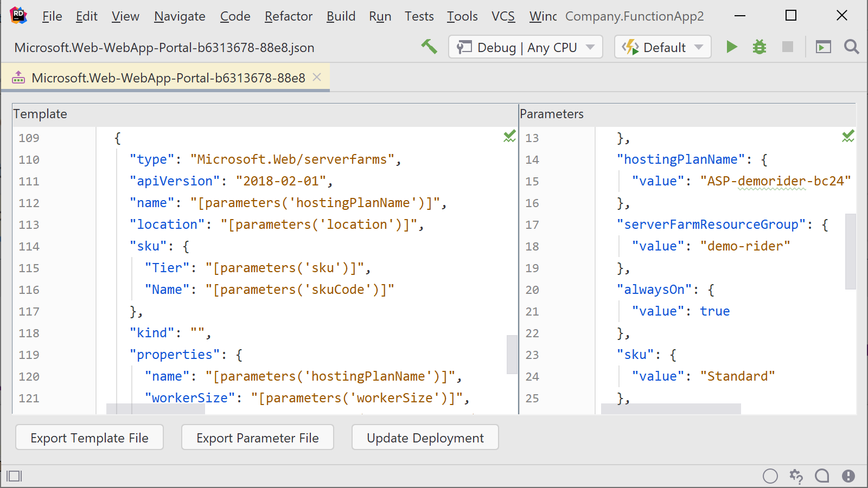Image resolution: width=868 pixels, height=488 pixels.
Task: Open the File menu
Action: coord(52,16)
